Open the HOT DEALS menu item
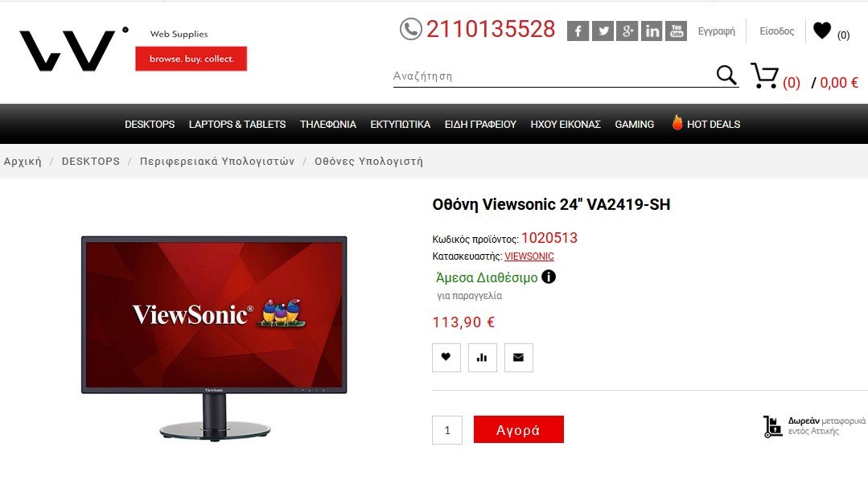868x484 pixels. [706, 123]
